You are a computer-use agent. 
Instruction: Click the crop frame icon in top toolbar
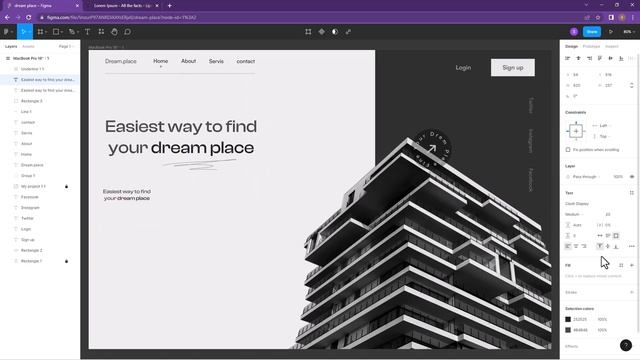click(308, 32)
